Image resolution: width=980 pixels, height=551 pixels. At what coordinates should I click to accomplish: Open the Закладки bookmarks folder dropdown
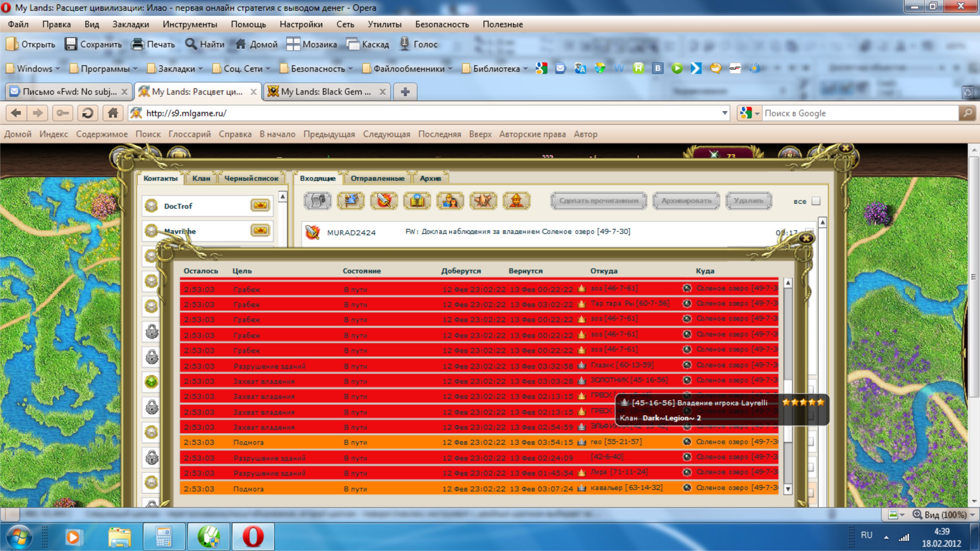click(175, 68)
